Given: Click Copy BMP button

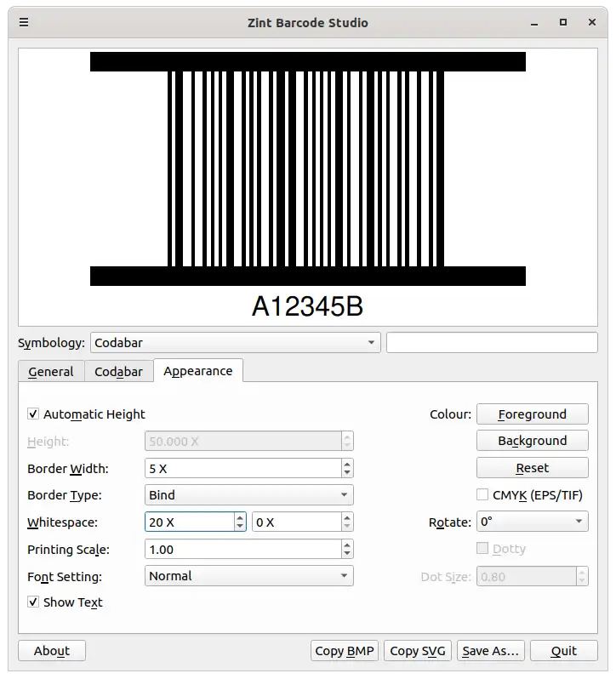Looking at the screenshot, I should click(345, 651).
